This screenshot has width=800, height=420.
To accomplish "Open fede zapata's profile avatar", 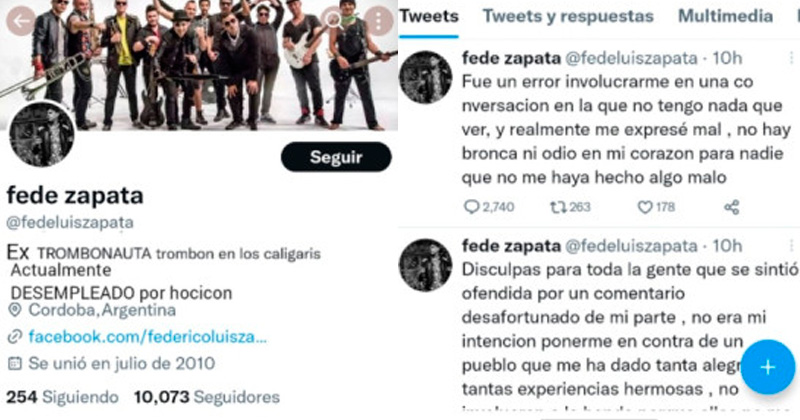I will (42, 134).
